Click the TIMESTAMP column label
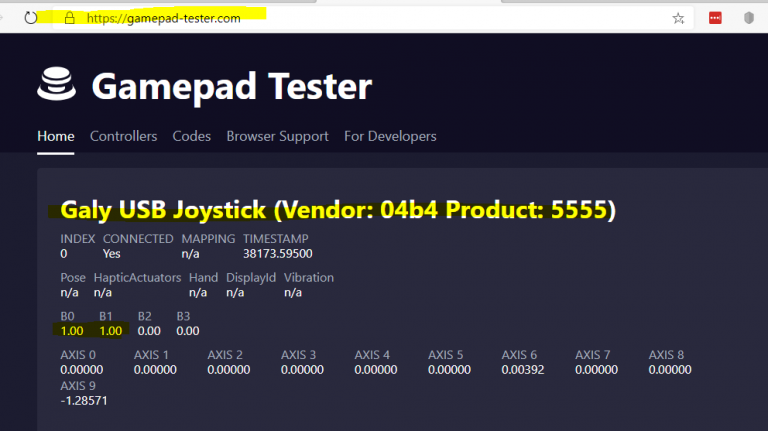768x431 pixels. [276, 239]
